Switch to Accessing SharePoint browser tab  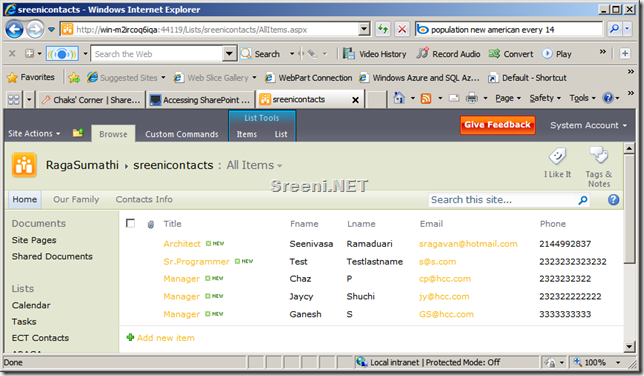tap(200, 99)
